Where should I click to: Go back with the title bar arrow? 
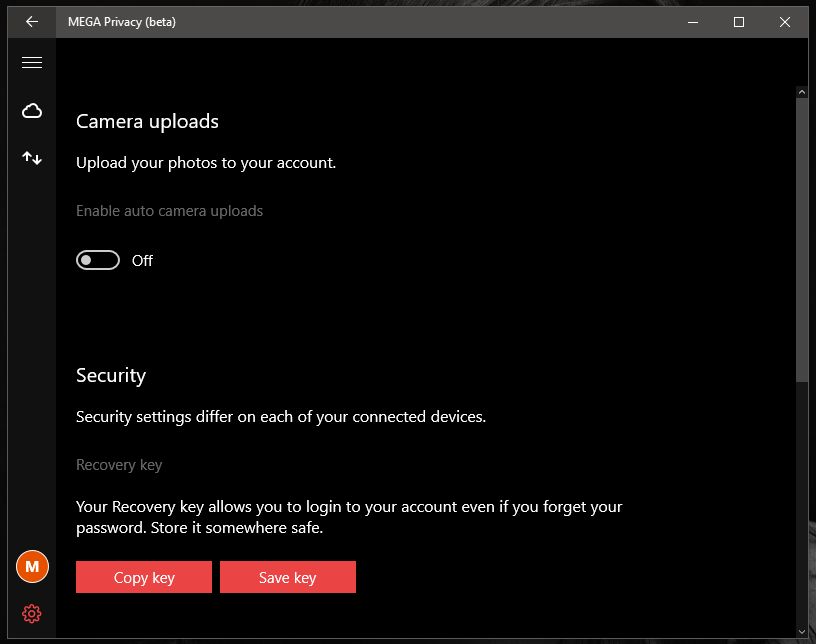coord(32,22)
